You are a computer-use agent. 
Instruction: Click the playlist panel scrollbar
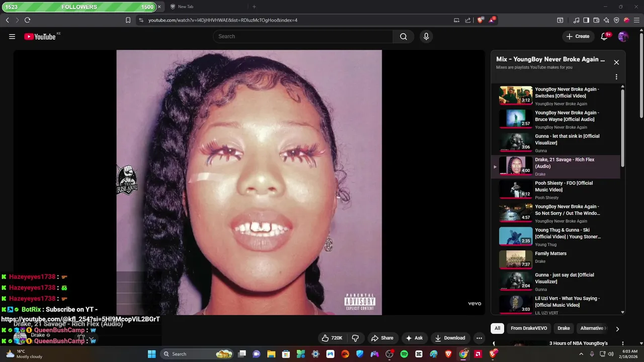pos(623,128)
